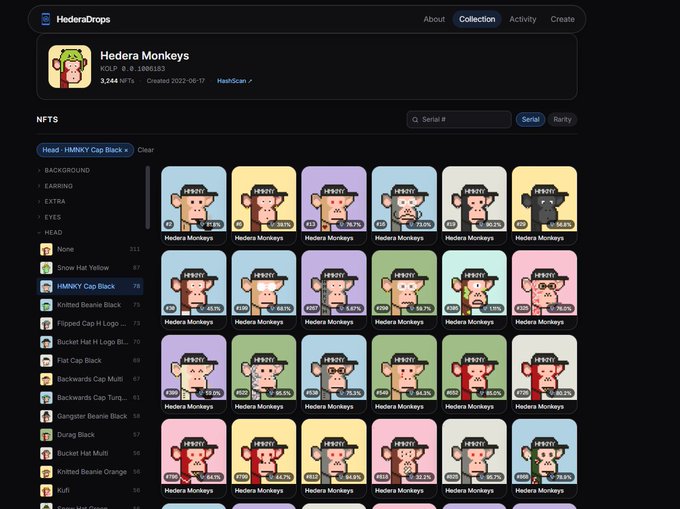Sort NFTs by Rarity
Screen dimensions: 680x509
pyautogui.click(x=562, y=120)
